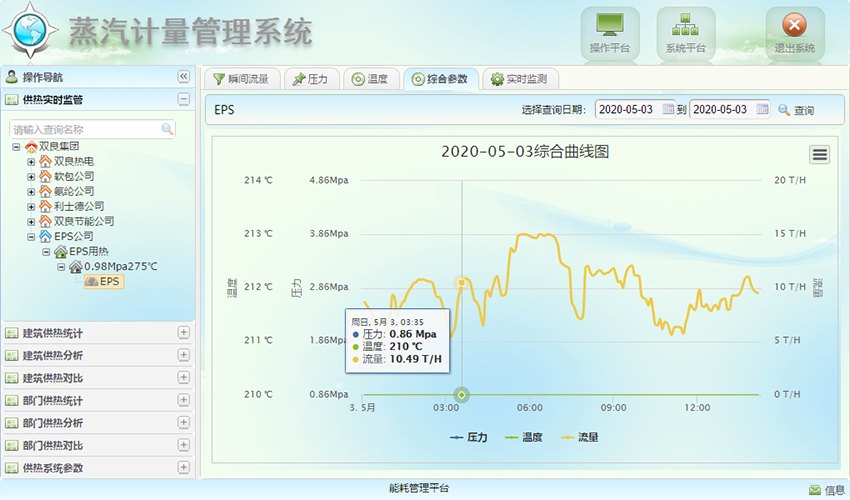Screen dimensions: 850x500
Task: Click the 退出系统 red exit icon
Action: (794, 25)
